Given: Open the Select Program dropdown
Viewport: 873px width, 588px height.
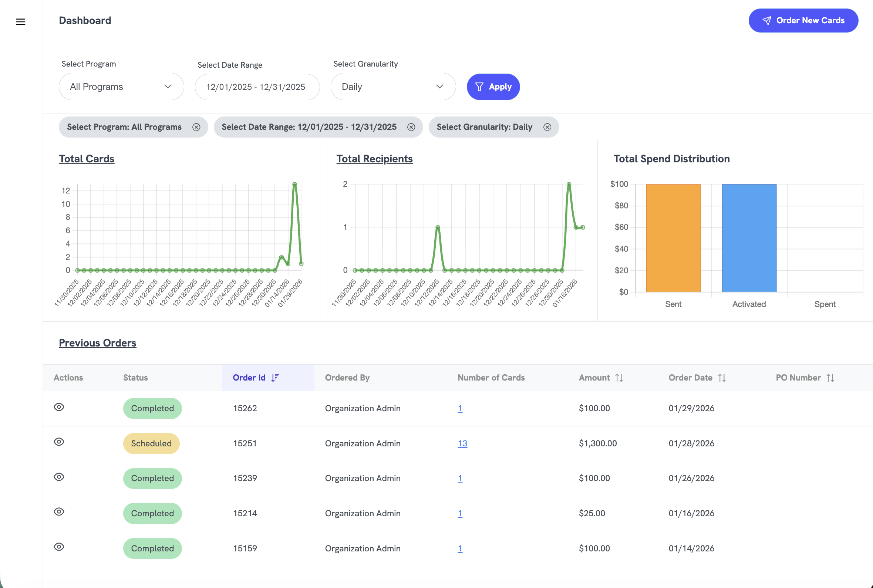Looking at the screenshot, I should coord(121,87).
